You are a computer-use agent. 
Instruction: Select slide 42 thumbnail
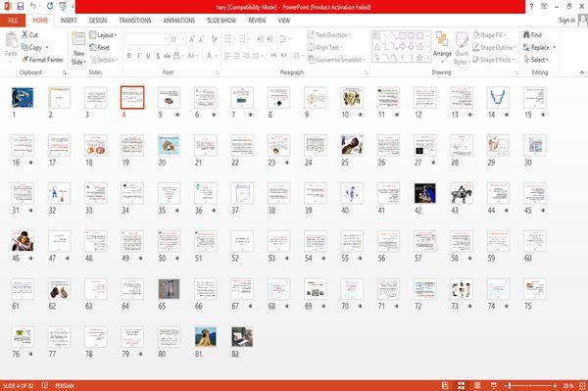425,193
